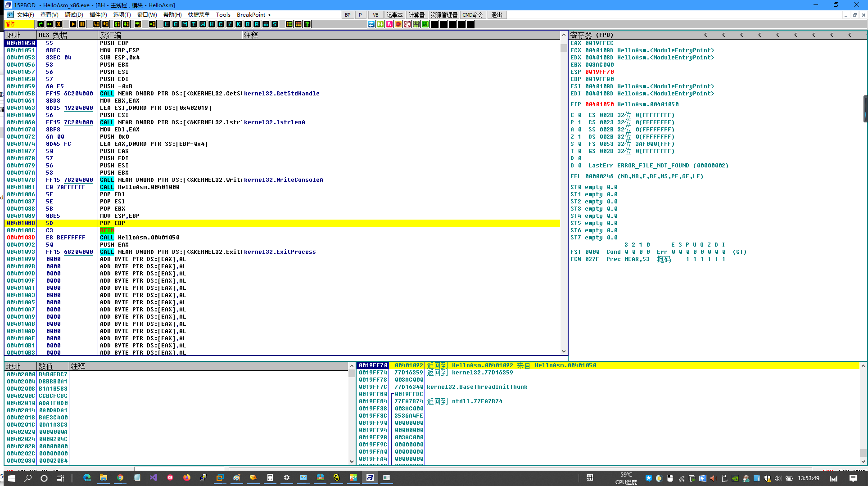The image size is (868, 486).
Task: Expand the BreakPoint-> menu
Action: 253,15
